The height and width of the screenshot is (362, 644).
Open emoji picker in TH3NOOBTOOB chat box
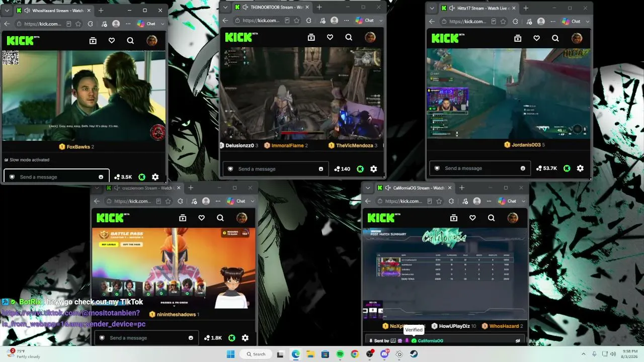(321, 169)
